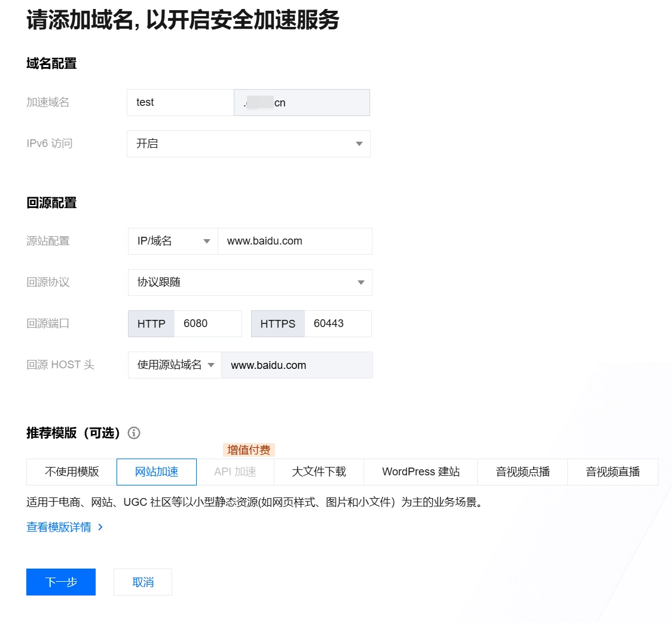The width and height of the screenshot is (672, 623).
Task: Select the 不使用模版 template option
Action: click(x=72, y=472)
